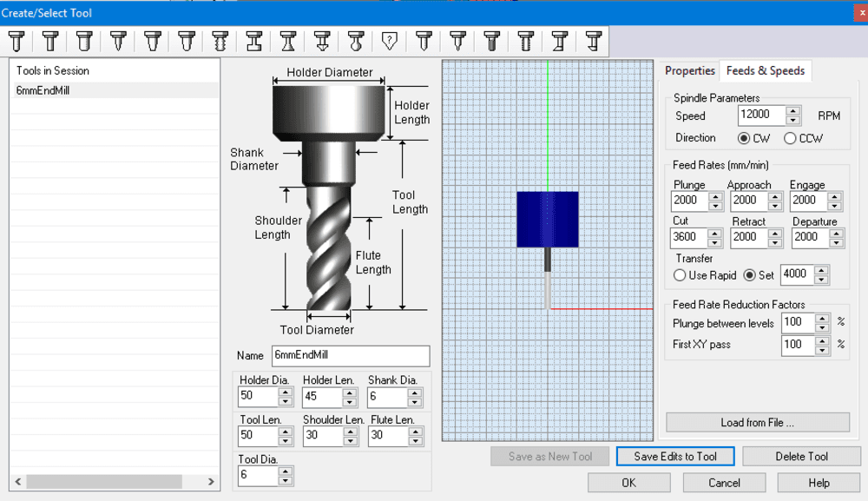Switch to the Properties tab

(x=690, y=71)
